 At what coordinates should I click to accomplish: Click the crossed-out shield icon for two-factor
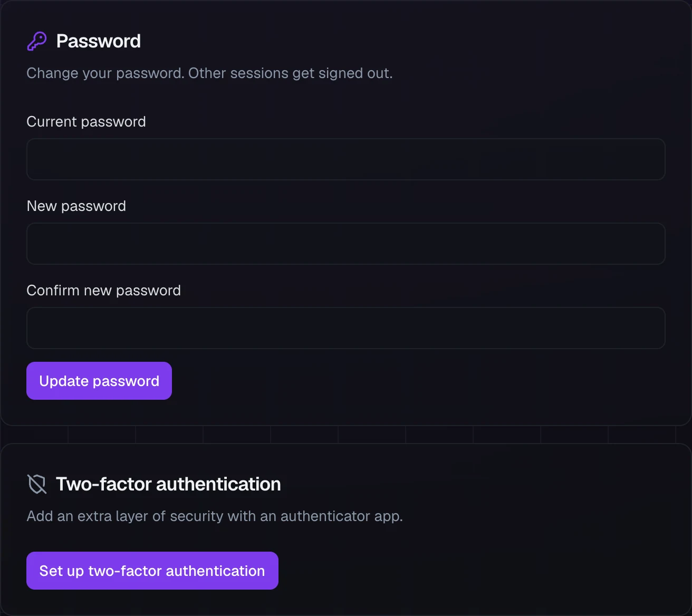tap(37, 484)
